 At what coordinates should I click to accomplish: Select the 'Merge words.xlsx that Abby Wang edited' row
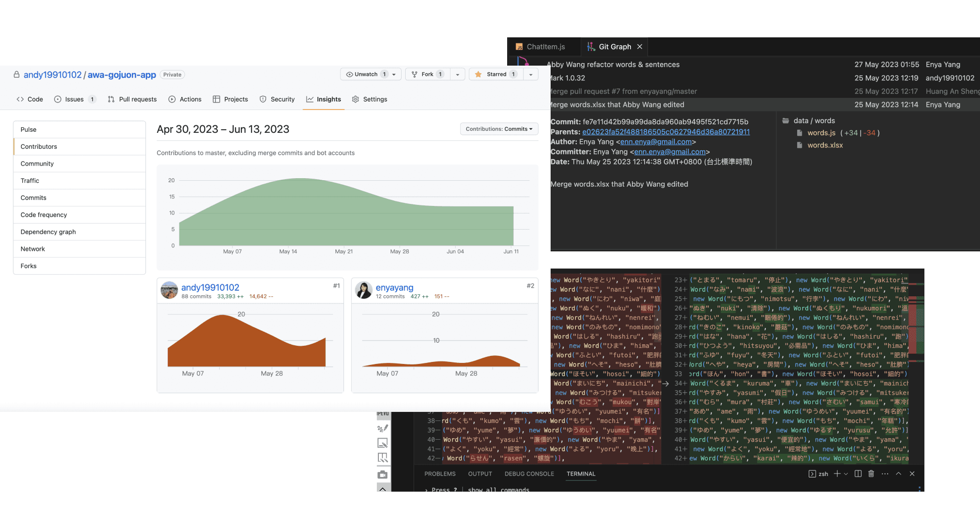click(764, 104)
